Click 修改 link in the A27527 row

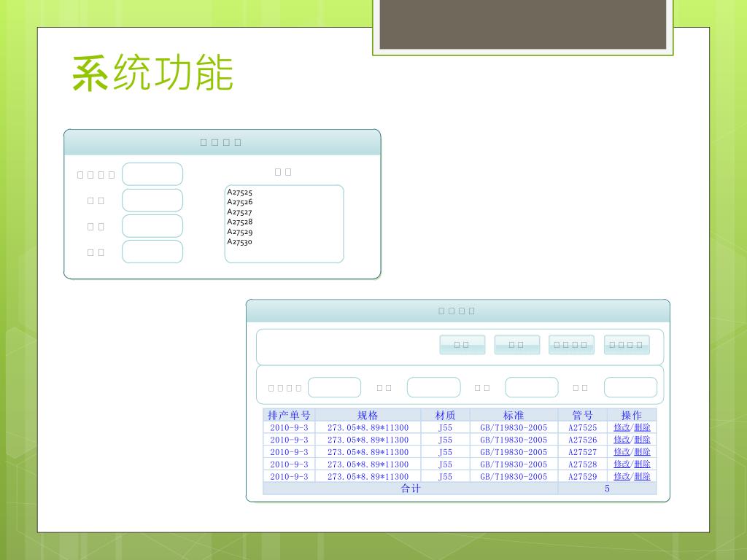[x=622, y=452]
